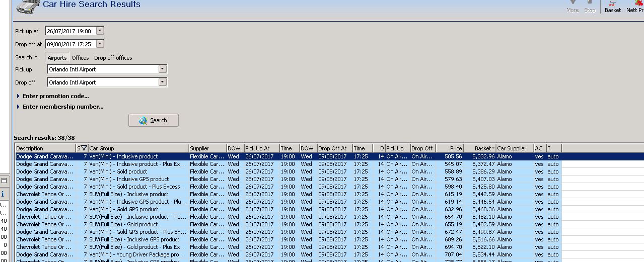Expand the Drop off airport combo box
Image resolution: width=644 pixels, height=262 pixels.
coord(162,82)
